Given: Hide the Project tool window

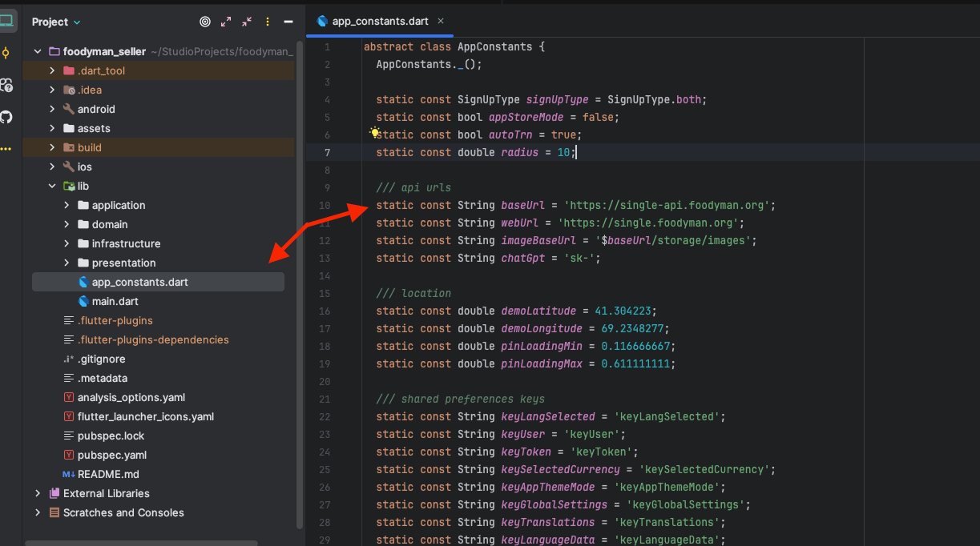Looking at the screenshot, I should 288,22.
